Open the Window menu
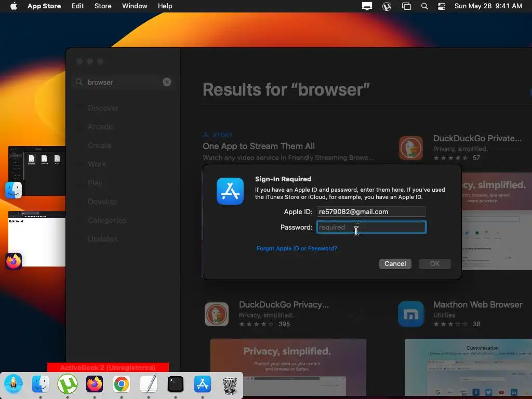The height and width of the screenshot is (399, 532). (135, 6)
